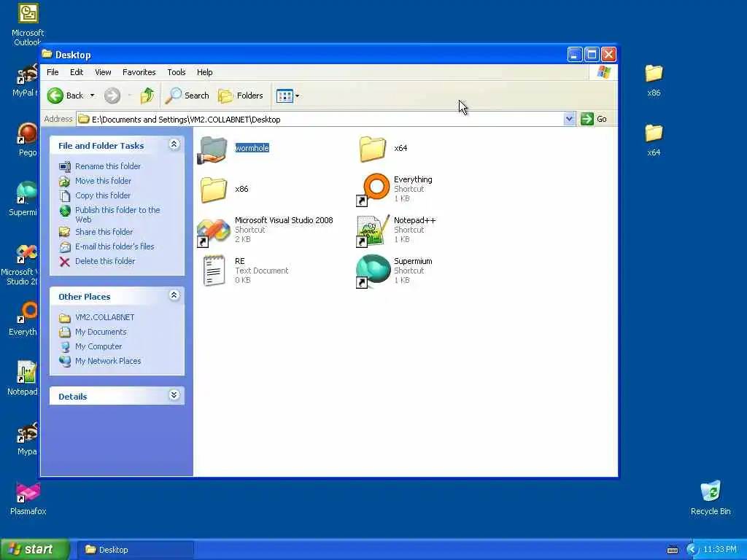The width and height of the screenshot is (747, 560).
Task: Select the x64 folder in Explorer window
Action: [373, 149]
